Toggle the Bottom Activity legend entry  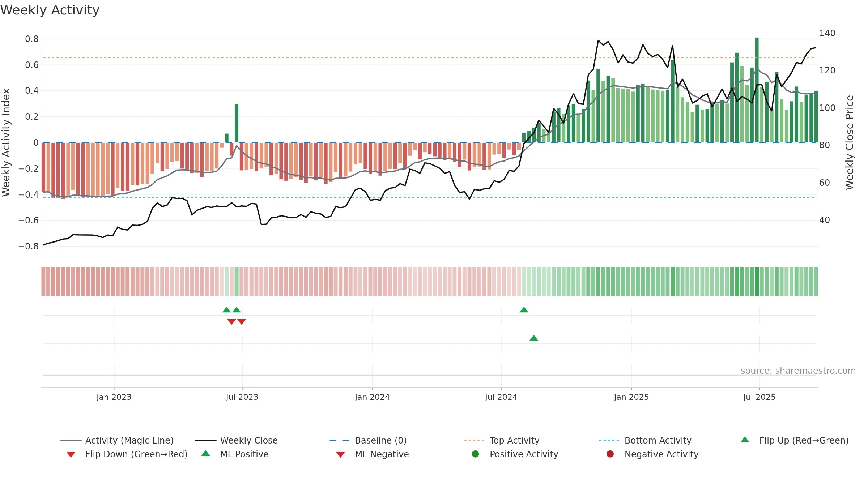click(645, 440)
